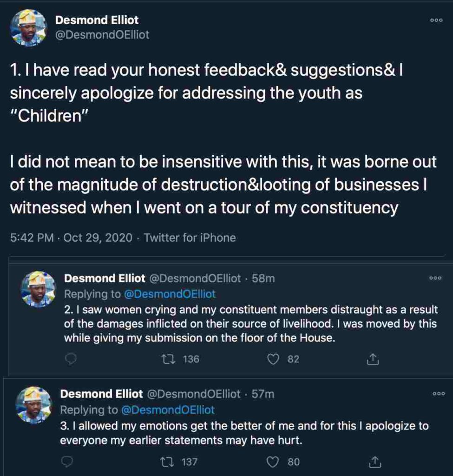Share the second tweet in thread
453x476 pixels.
pos(373,359)
